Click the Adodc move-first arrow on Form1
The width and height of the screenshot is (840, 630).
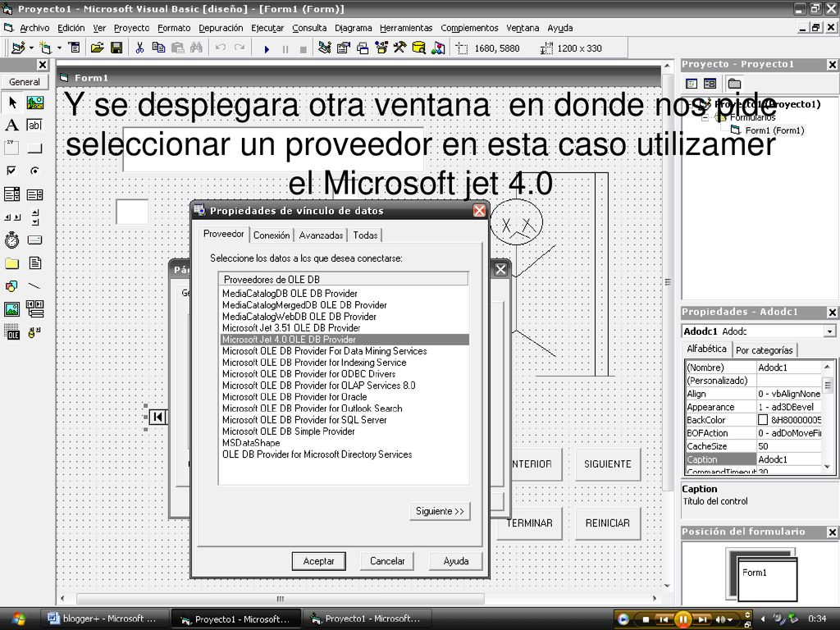[157, 417]
